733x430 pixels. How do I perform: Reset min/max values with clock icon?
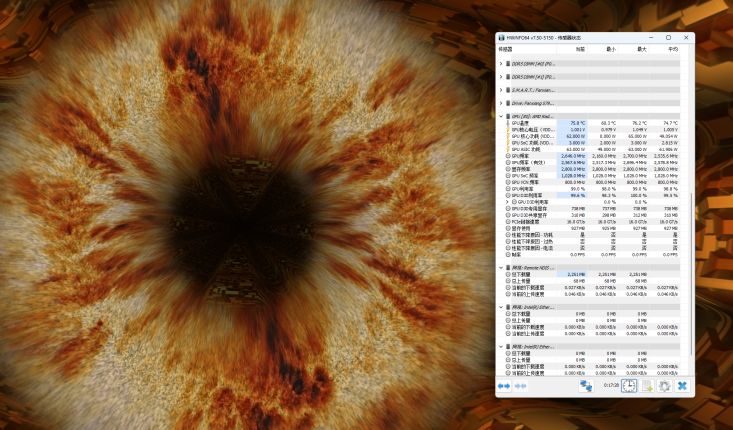629,386
